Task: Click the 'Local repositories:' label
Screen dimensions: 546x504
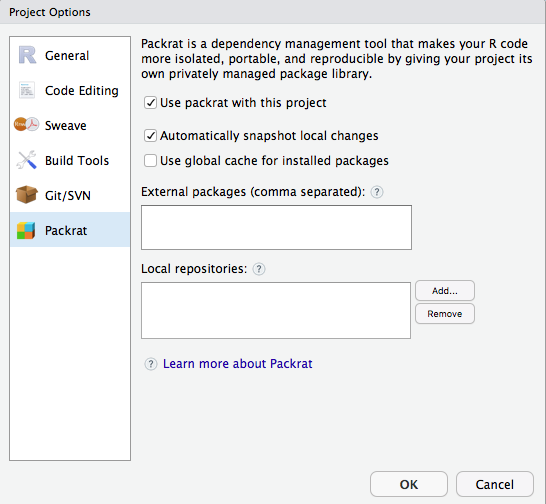Action: tap(194, 269)
